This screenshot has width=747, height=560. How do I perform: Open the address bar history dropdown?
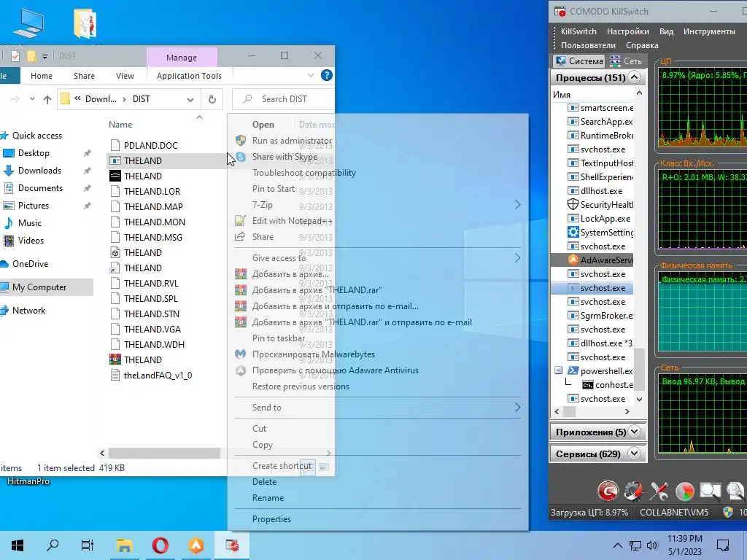tap(190, 99)
